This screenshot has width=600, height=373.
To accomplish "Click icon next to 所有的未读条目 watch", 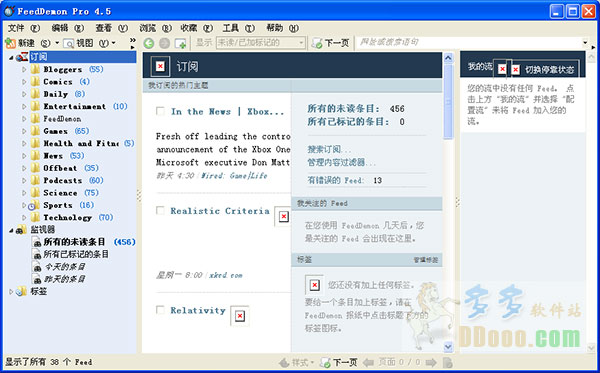I will pos(37,242).
